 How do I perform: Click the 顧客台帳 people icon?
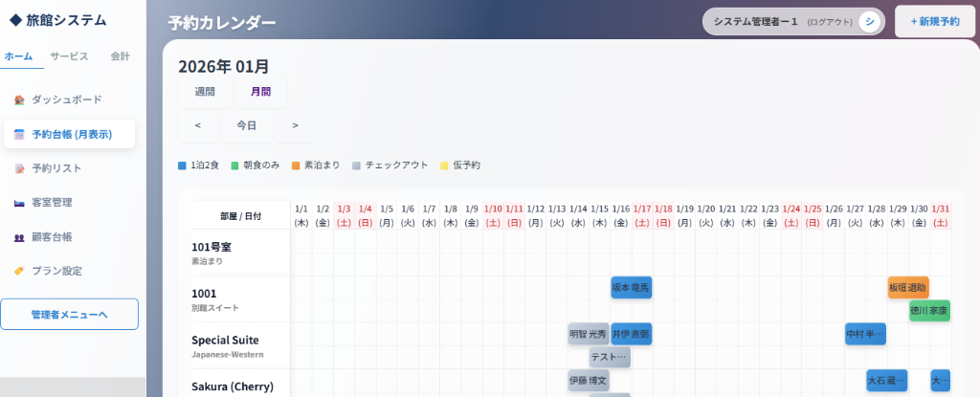pos(19,237)
